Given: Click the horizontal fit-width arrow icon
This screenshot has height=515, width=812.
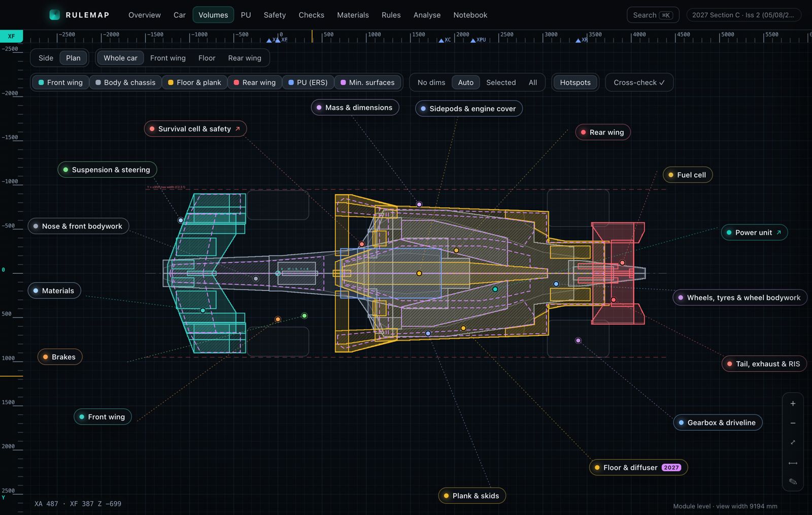Looking at the screenshot, I should click(793, 463).
